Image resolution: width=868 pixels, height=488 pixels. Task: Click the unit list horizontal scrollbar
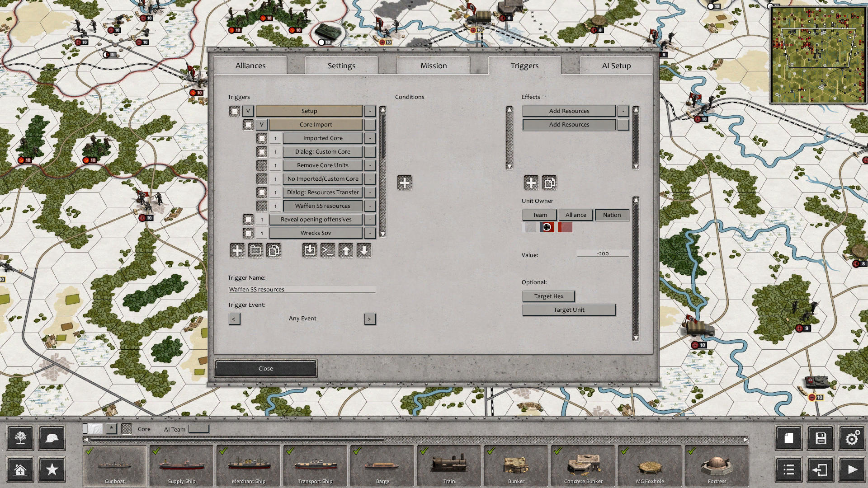pyautogui.click(x=416, y=439)
